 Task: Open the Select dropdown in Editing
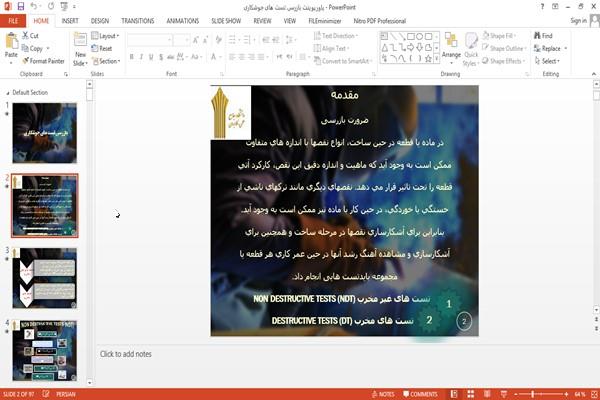click(547, 61)
